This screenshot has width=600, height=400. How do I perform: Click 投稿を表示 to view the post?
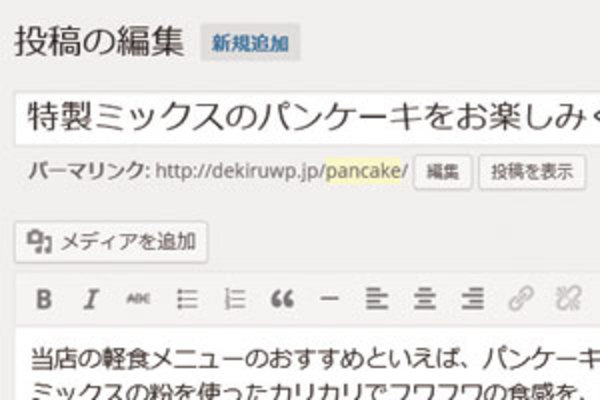tap(532, 172)
